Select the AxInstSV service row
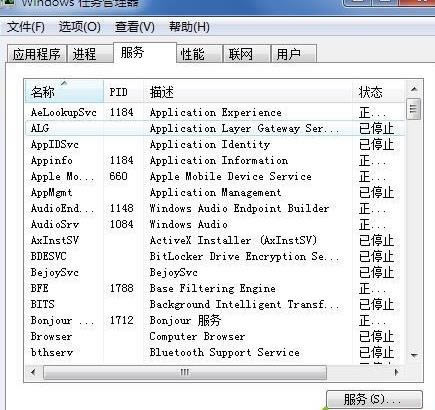The image size is (435, 410). pyautogui.click(x=215, y=240)
